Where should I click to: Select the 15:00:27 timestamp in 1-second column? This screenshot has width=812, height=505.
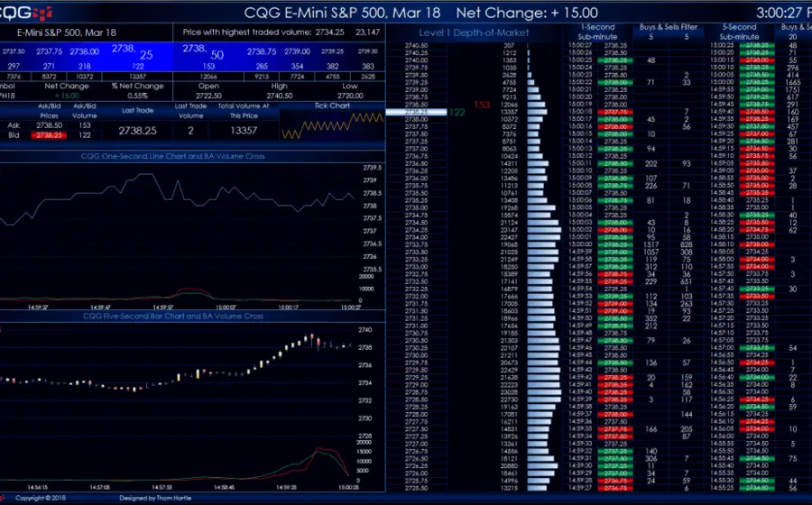click(580, 45)
